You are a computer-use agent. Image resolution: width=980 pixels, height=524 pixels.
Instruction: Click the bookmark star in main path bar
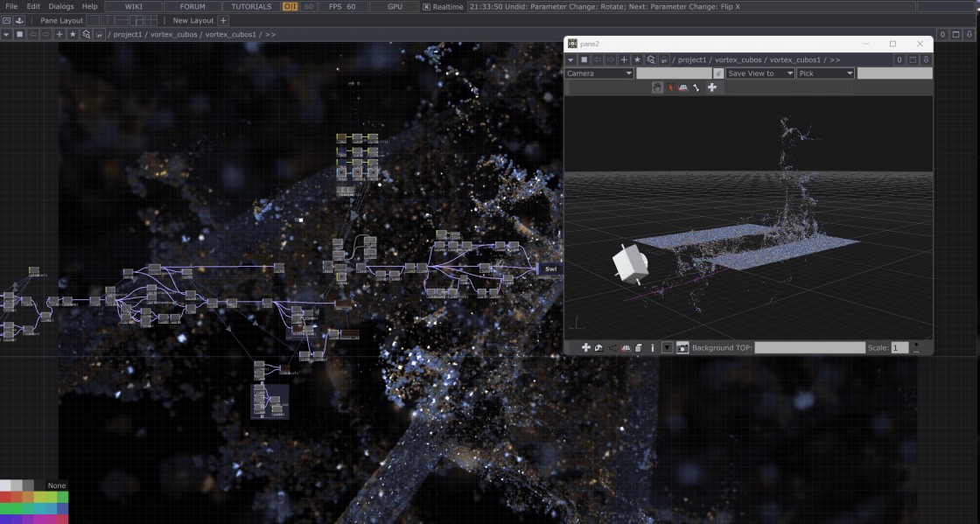(x=73, y=34)
